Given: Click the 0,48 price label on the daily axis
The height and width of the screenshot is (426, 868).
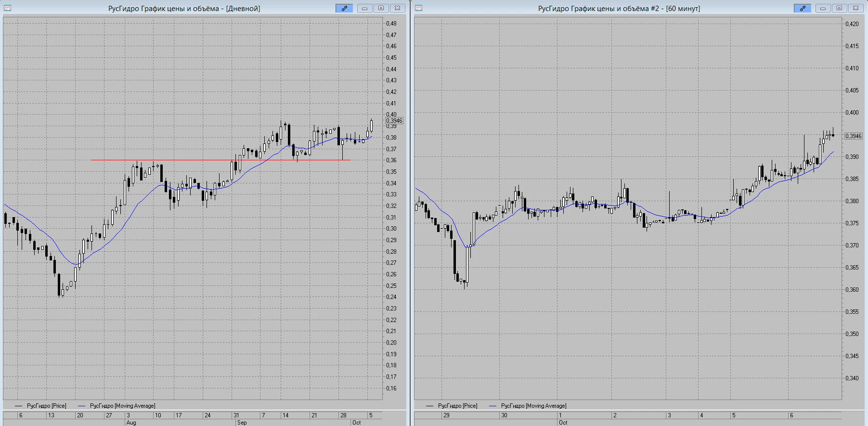Looking at the screenshot, I should tap(391, 24).
